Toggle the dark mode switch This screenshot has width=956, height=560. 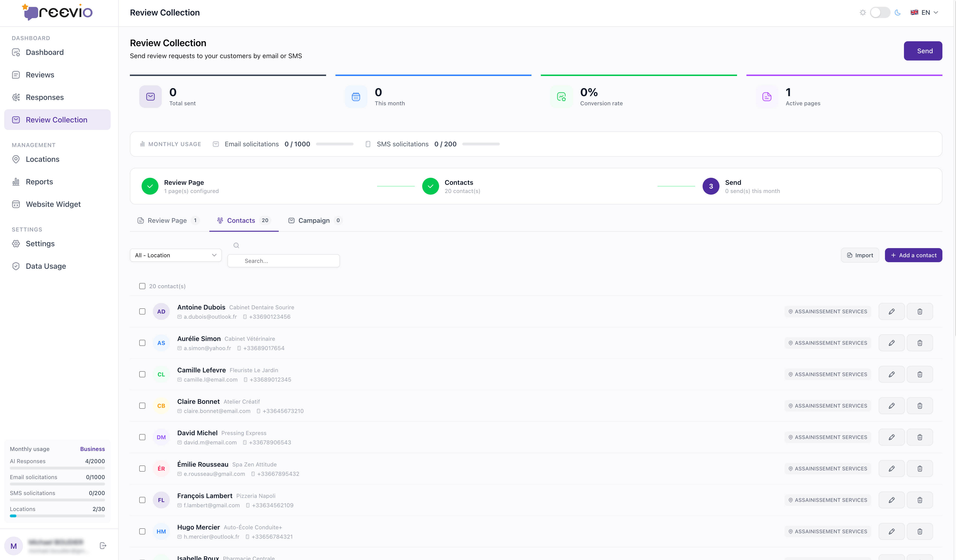880,12
